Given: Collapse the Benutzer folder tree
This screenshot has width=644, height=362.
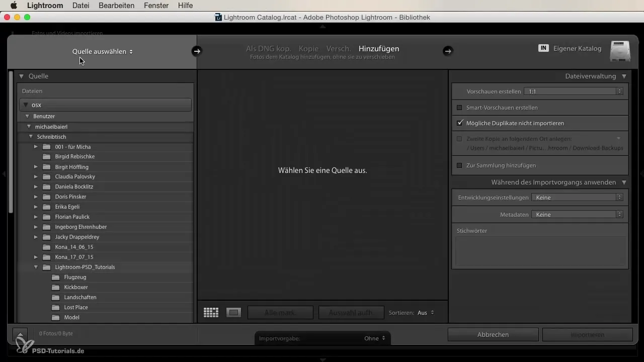Looking at the screenshot, I should pyautogui.click(x=27, y=116).
